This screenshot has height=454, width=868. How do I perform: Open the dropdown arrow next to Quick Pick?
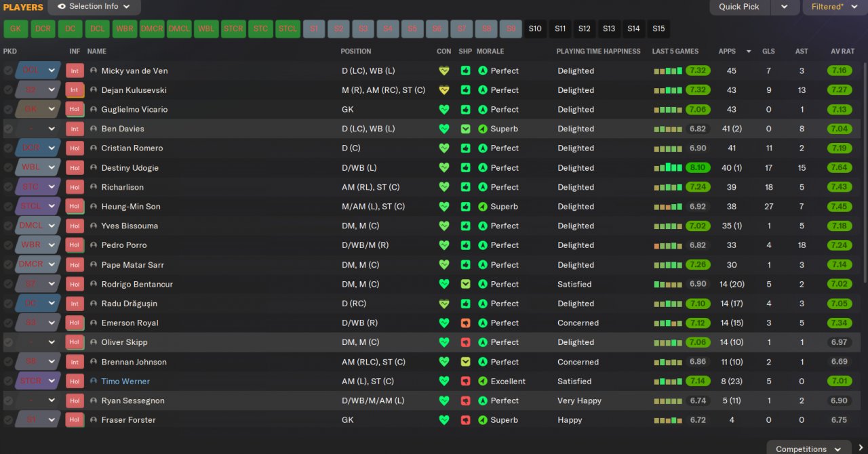point(785,7)
